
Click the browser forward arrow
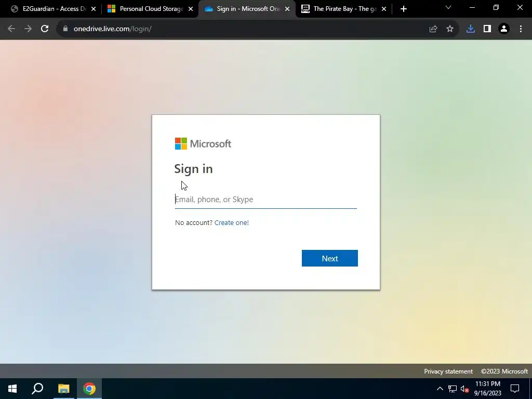pyautogui.click(x=28, y=29)
